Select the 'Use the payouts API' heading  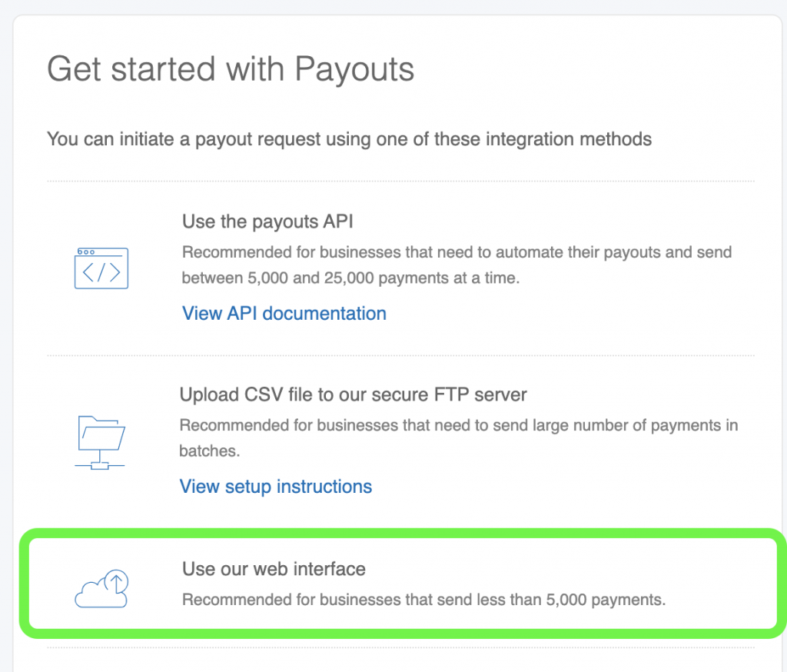pos(267,222)
